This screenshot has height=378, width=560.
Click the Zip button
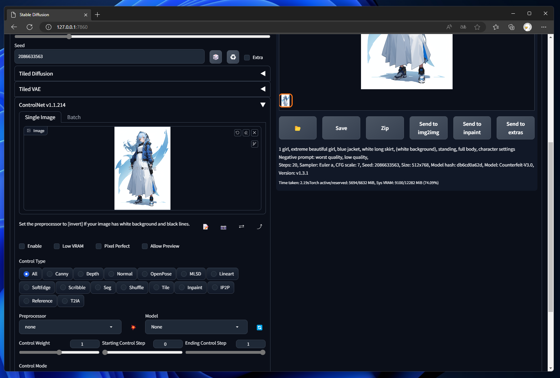pyautogui.click(x=385, y=128)
